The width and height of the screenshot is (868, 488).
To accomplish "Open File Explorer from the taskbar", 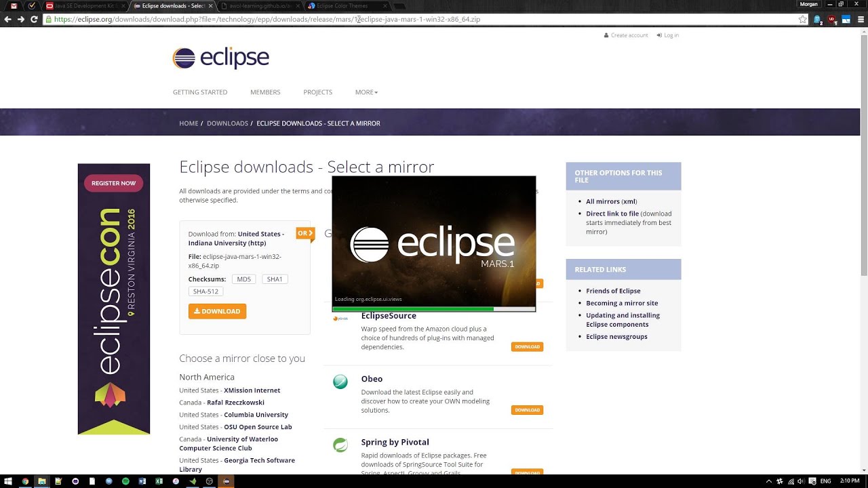I will point(41,481).
